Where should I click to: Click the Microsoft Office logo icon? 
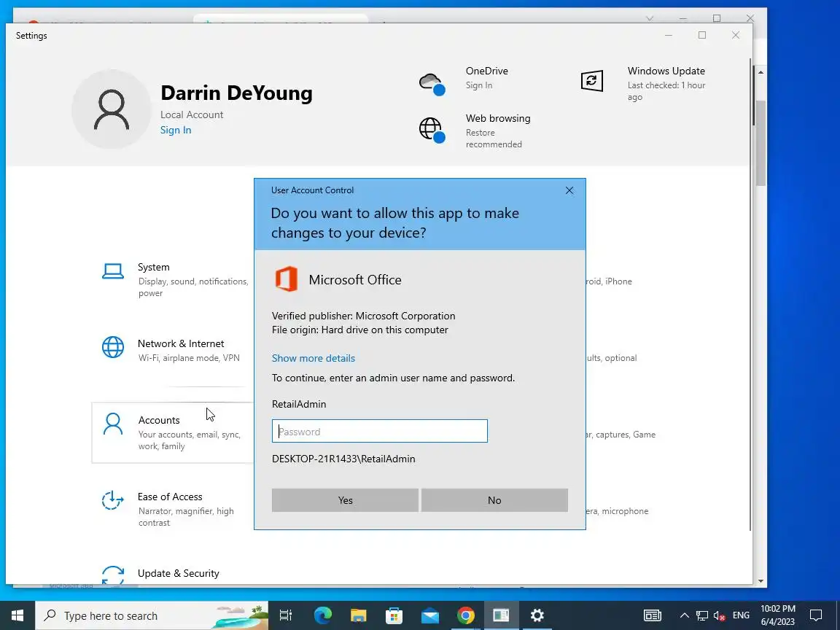(x=286, y=279)
